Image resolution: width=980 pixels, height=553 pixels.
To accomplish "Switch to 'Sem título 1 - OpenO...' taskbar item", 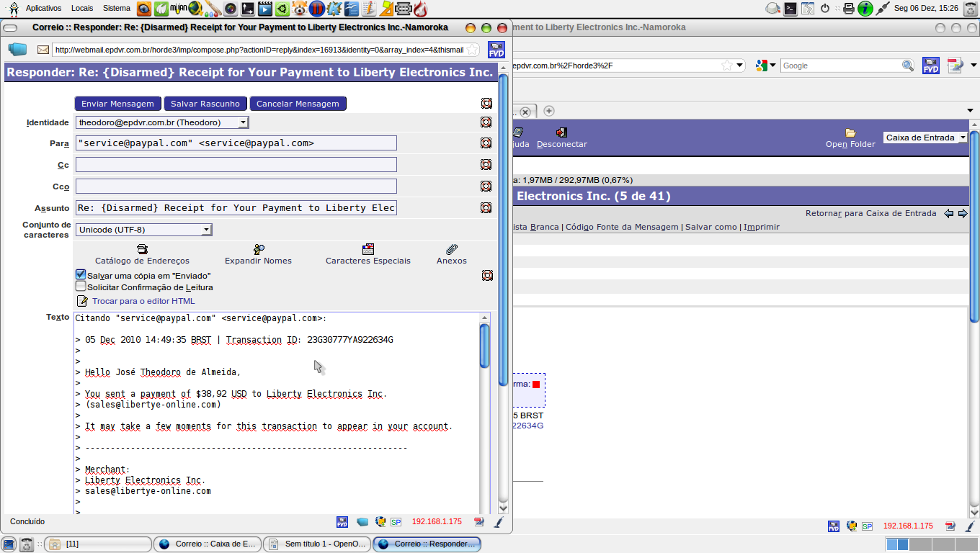I will [x=317, y=544].
